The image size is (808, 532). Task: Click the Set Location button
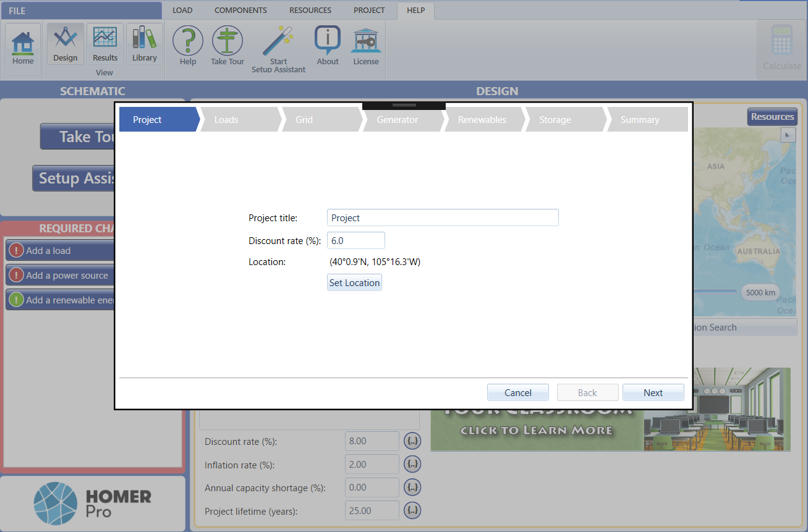pyautogui.click(x=354, y=283)
